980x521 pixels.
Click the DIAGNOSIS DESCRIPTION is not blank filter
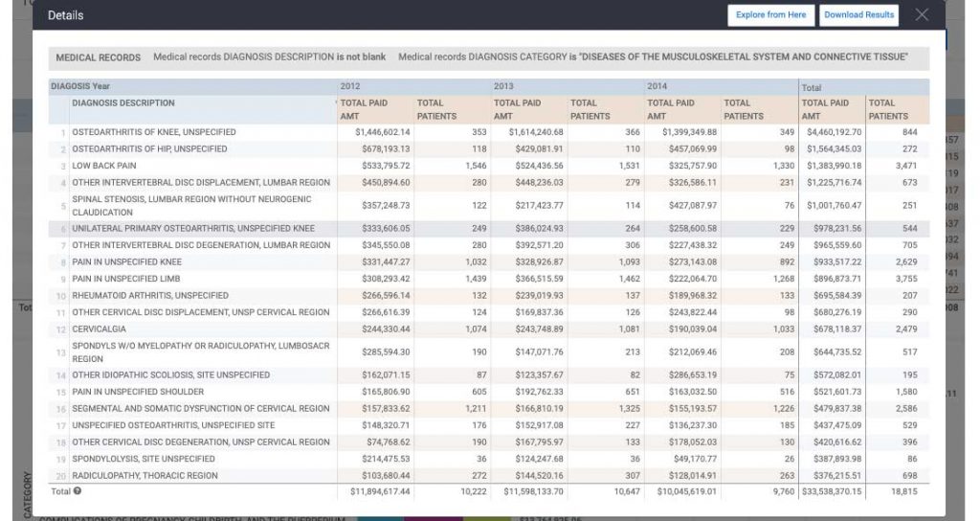[x=269, y=57]
